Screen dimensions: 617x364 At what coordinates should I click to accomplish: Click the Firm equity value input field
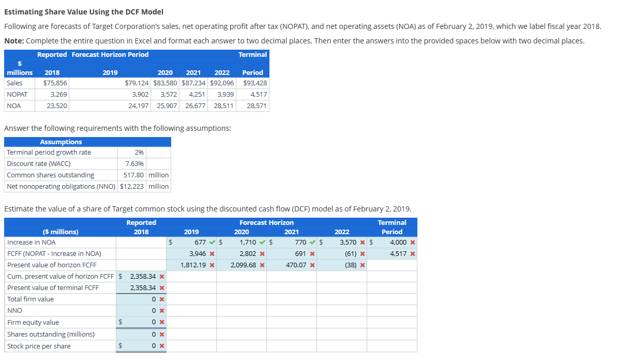click(141, 322)
